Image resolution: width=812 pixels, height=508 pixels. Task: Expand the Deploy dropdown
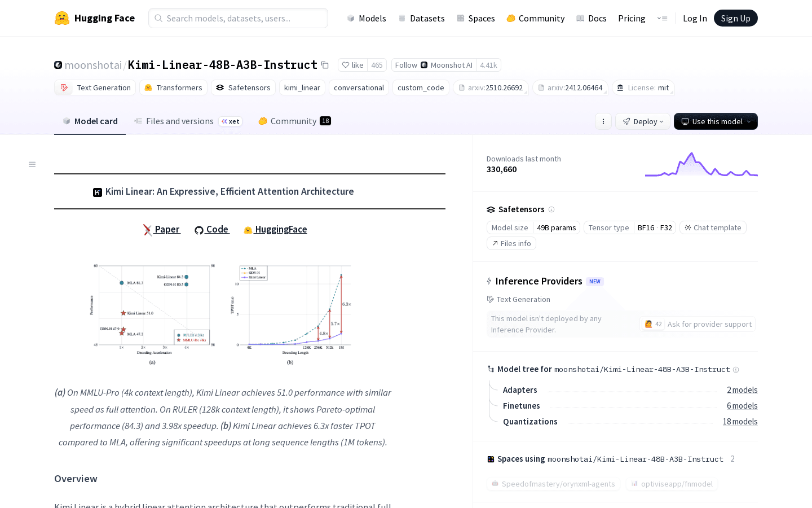(x=643, y=121)
